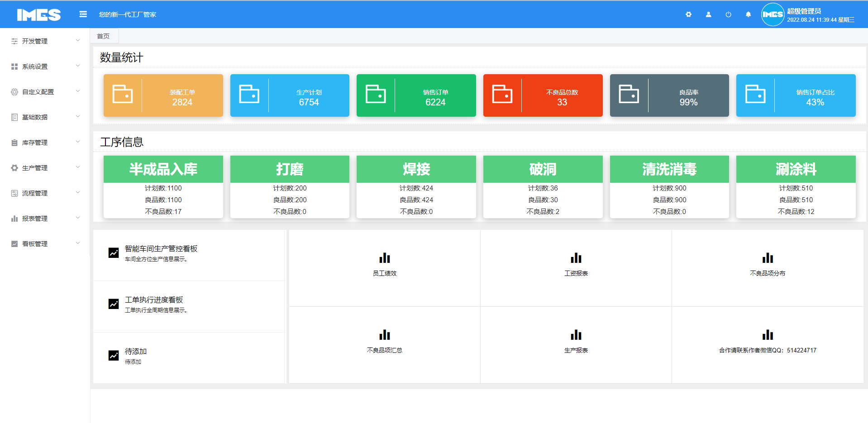Click 清洗消毒 process header
This screenshot has width=868, height=423.
669,169
